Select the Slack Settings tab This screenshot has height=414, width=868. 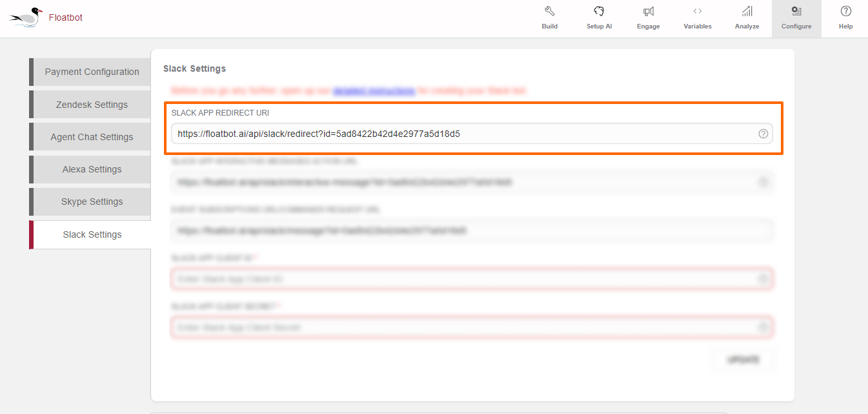point(92,234)
